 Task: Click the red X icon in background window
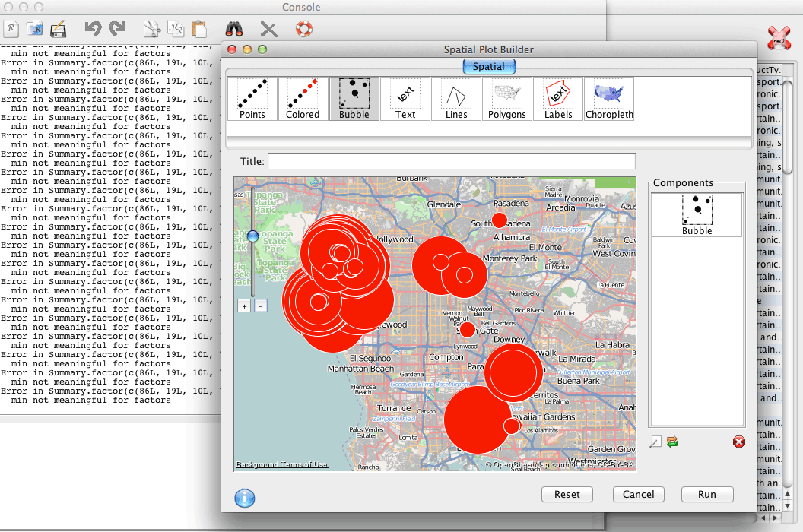click(x=779, y=38)
